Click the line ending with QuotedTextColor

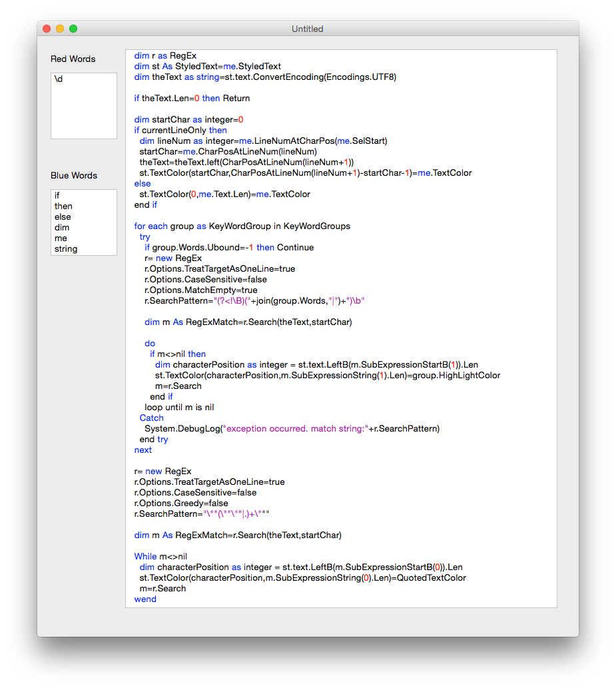pyautogui.click(x=303, y=578)
